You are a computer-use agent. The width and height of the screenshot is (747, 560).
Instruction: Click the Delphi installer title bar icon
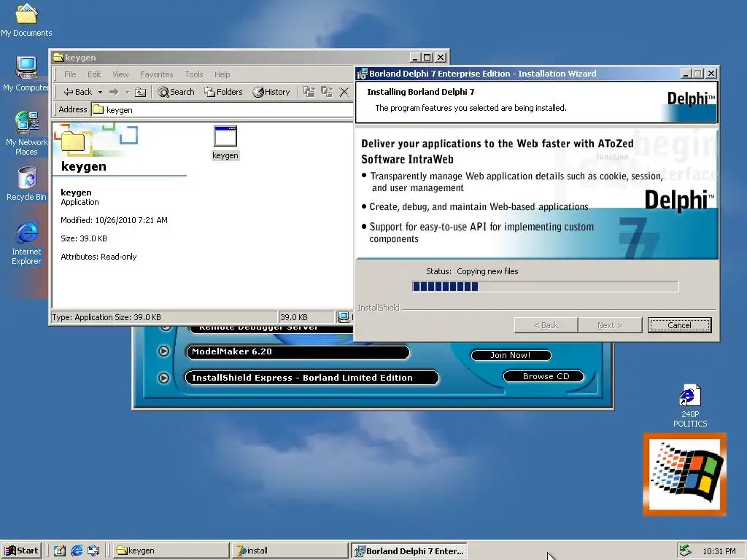click(x=362, y=74)
